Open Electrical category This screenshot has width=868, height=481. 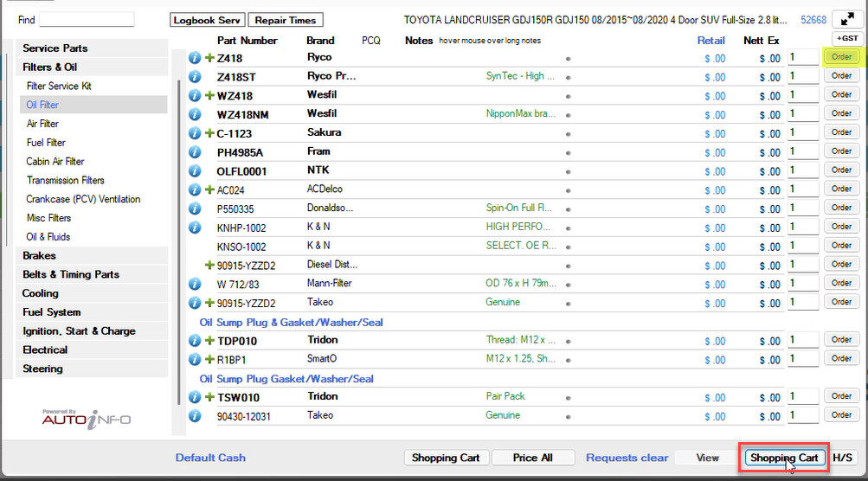point(92,350)
